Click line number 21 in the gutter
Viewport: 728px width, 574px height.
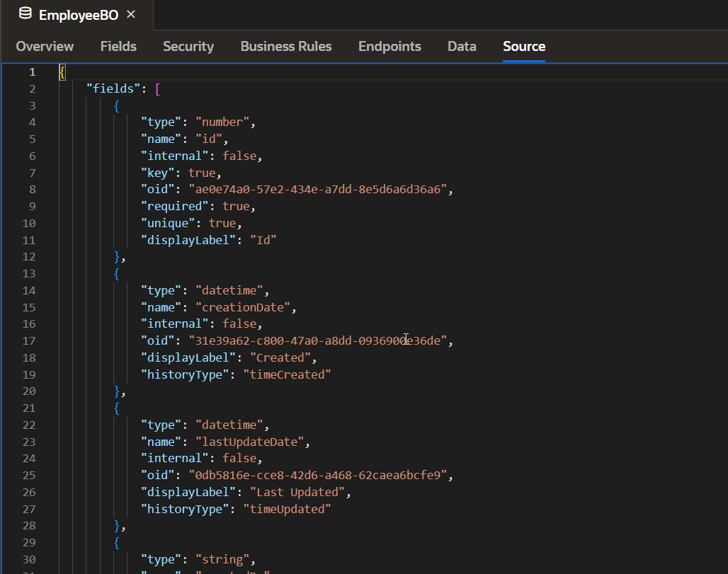click(x=29, y=408)
